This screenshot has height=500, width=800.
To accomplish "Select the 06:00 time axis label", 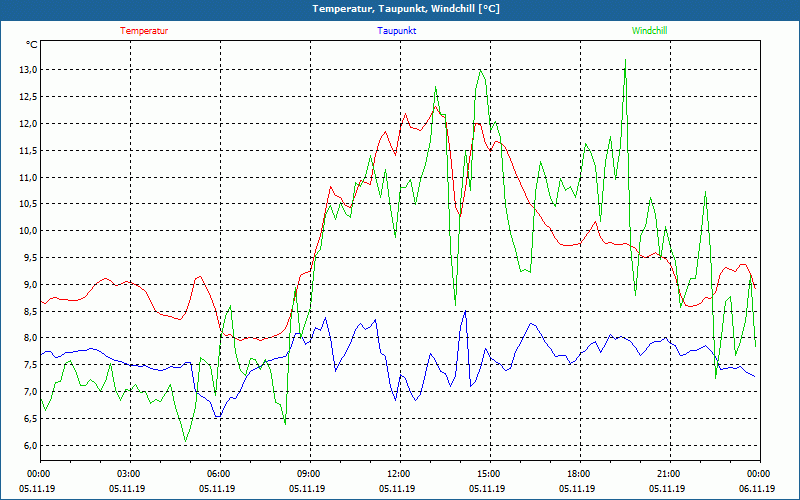I will click(x=219, y=474).
